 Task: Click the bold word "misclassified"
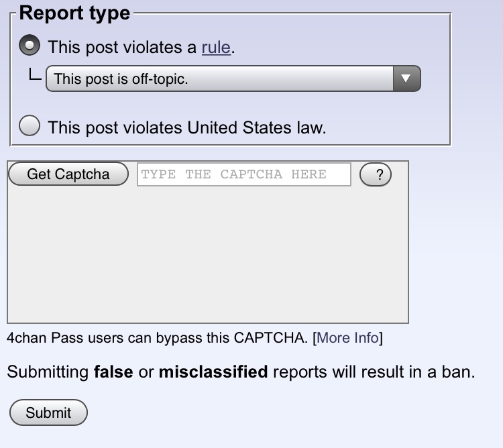[x=213, y=372]
